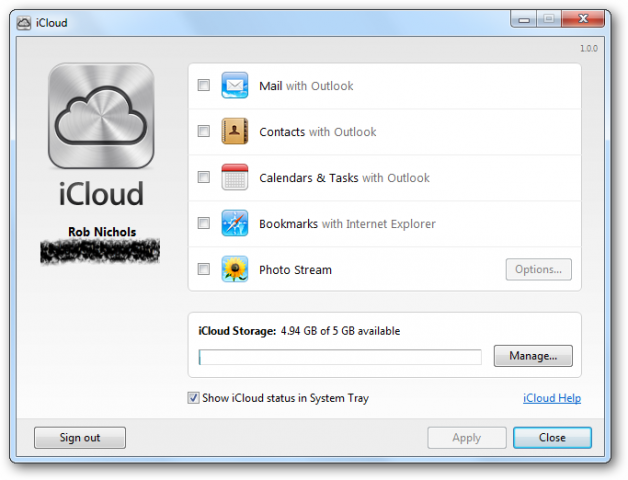This screenshot has height=480, width=628.
Task: Enable Bookmarks with Internet Explorer checkbox
Action: tap(204, 223)
